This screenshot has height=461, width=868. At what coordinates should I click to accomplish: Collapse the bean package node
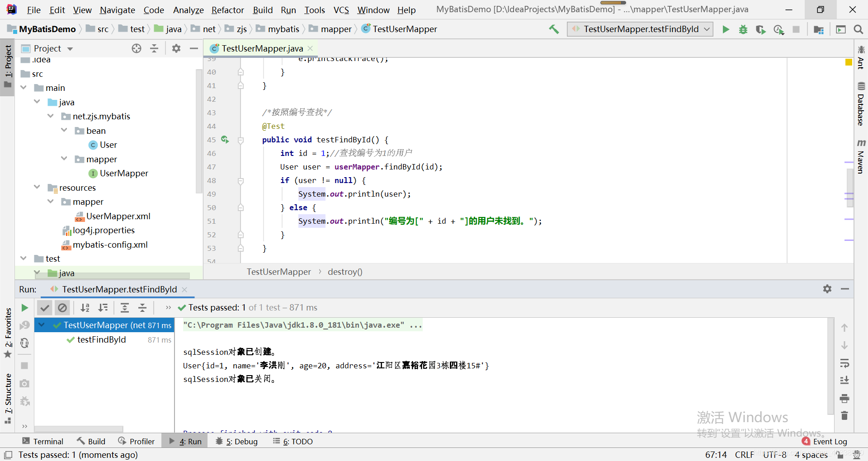click(x=64, y=131)
